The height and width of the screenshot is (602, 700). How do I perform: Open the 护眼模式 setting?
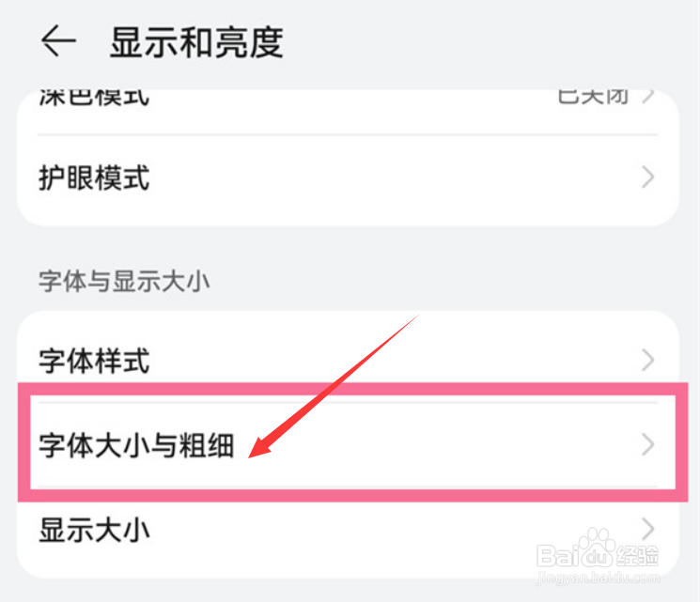[94, 178]
